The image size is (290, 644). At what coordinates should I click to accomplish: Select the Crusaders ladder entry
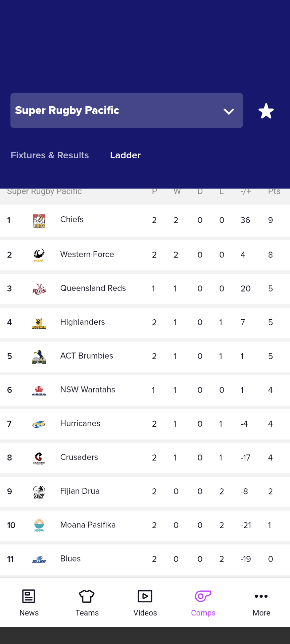(145, 458)
